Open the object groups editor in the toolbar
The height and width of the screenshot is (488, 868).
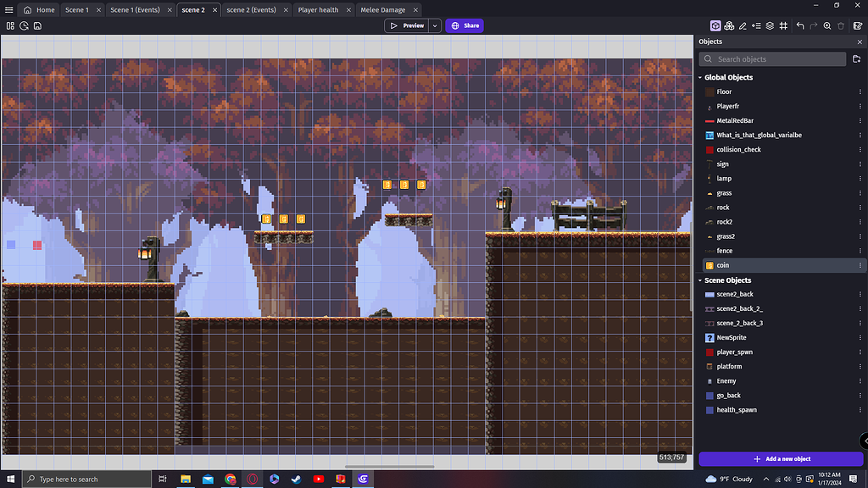[729, 26]
